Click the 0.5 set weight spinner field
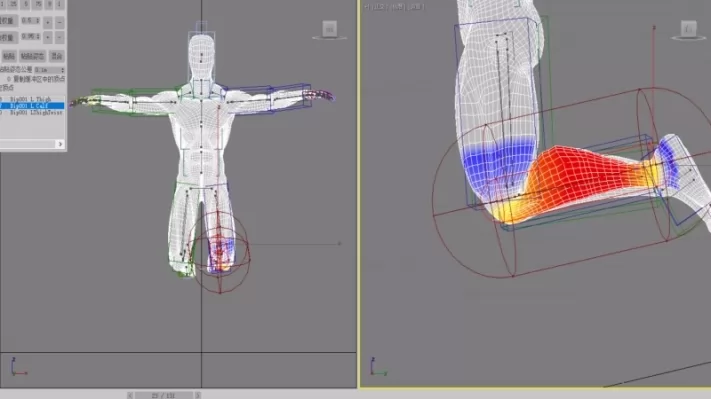The image size is (711, 399). [x=30, y=21]
